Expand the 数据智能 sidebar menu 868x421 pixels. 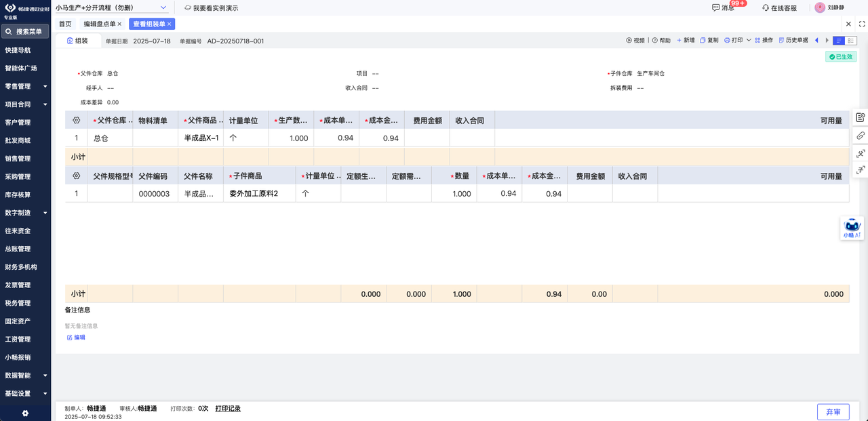pyautogui.click(x=25, y=375)
